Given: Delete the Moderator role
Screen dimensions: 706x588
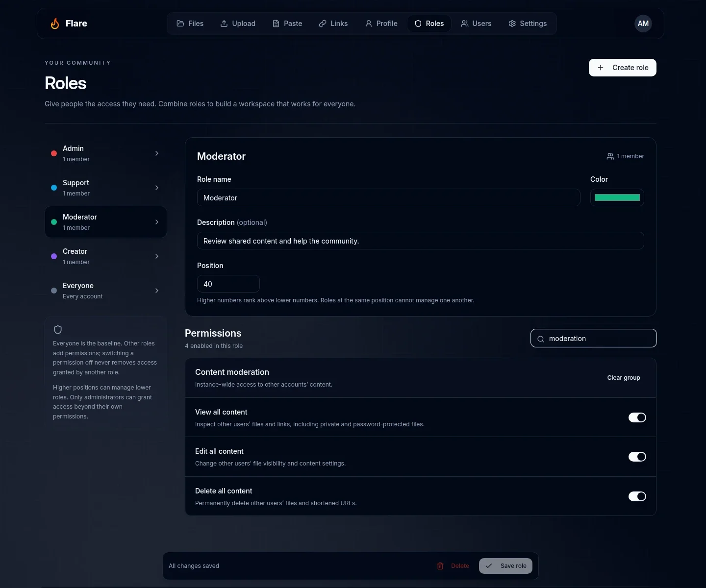Looking at the screenshot, I should click(453, 566).
